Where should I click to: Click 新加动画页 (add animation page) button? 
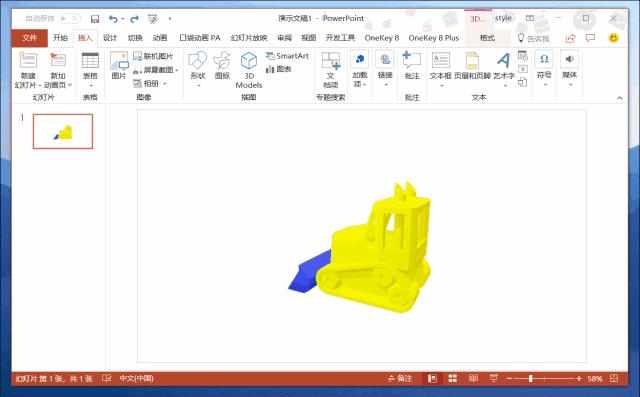point(58,70)
